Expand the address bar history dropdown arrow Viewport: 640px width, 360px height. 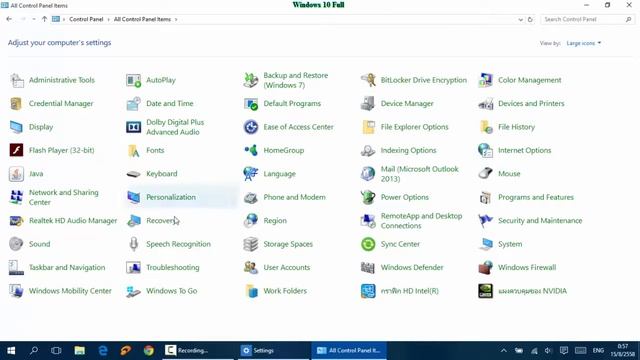pyautogui.click(x=520, y=19)
